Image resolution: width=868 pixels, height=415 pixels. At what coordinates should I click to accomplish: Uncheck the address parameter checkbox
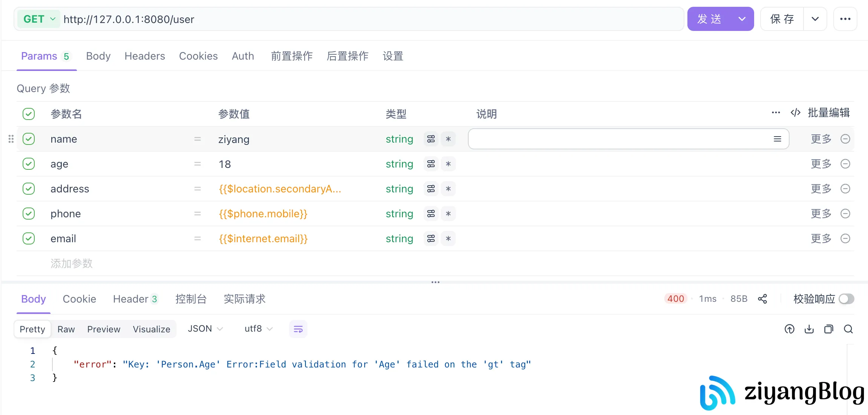point(29,189)
